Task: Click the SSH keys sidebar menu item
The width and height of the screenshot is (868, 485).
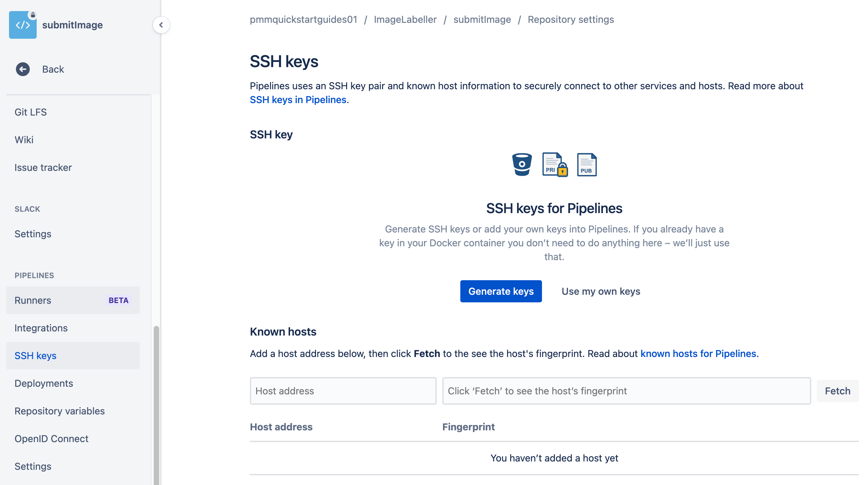Action: 35,355
